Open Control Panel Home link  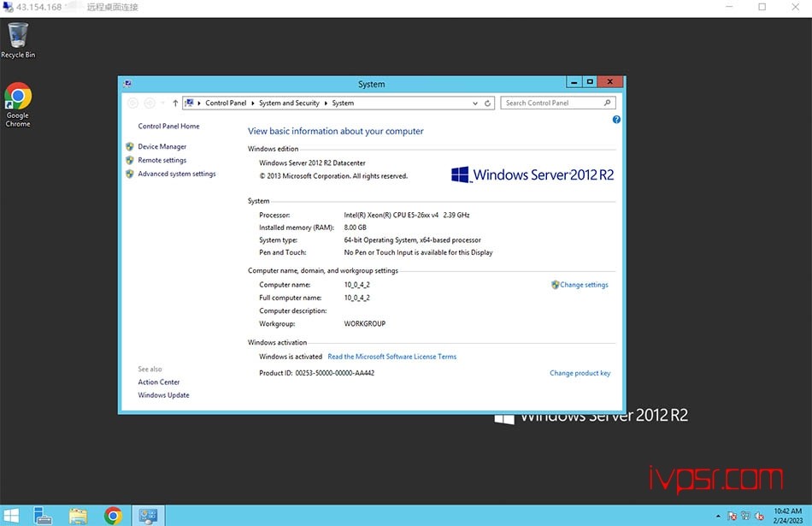168,126
